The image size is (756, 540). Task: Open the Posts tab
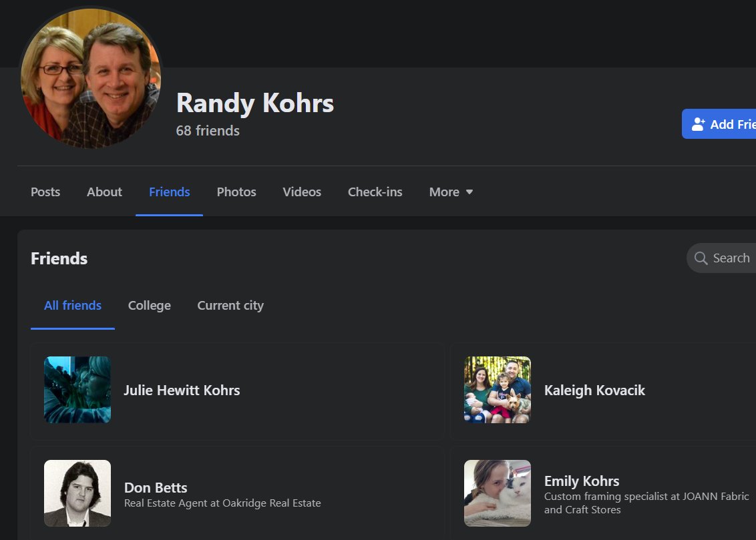45,192
